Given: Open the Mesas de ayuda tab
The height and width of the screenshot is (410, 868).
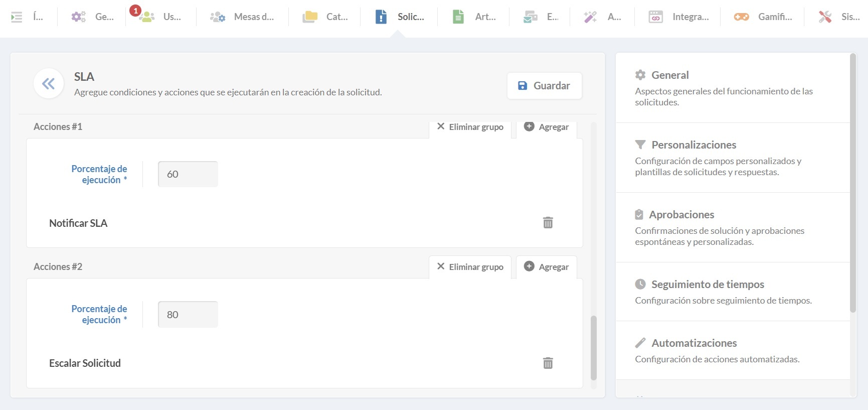Looking at the screenshot, I should (x=242, y=17).
